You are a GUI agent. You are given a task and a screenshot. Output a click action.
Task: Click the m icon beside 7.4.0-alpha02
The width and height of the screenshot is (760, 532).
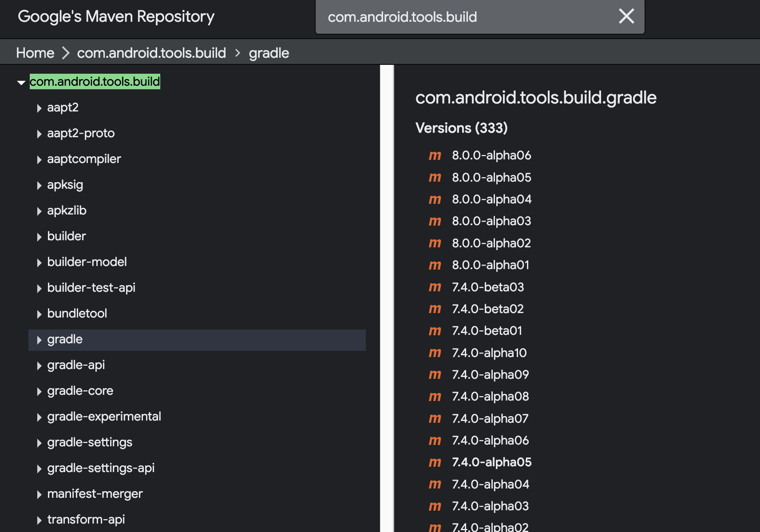435,527
